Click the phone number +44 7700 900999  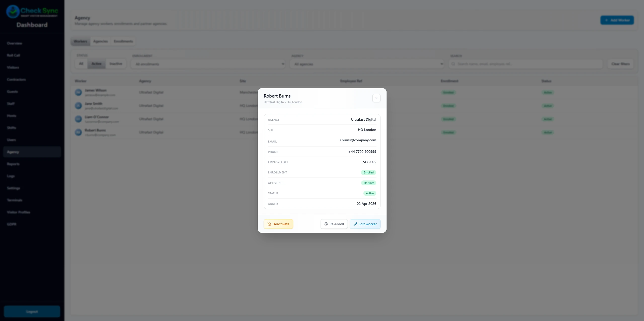click(362, 152)
